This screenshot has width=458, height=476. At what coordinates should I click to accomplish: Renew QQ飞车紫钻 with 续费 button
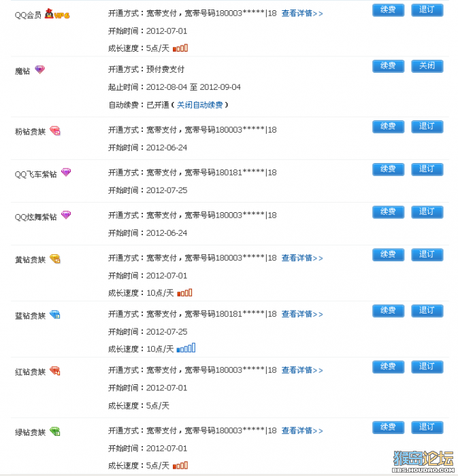388,169
